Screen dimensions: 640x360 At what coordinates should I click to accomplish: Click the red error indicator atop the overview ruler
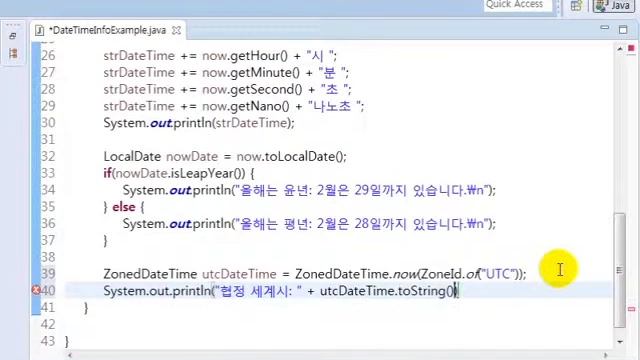pyautogui.click(x=631, y=48)
